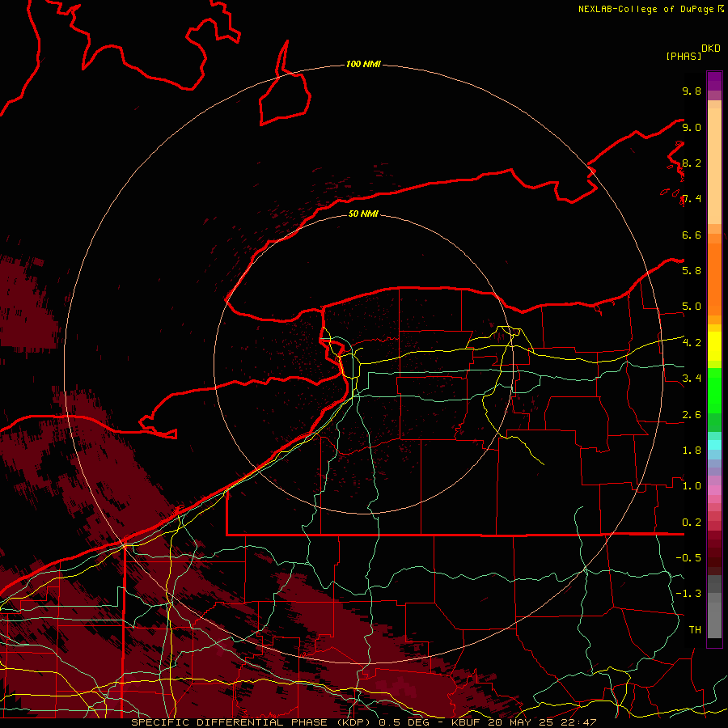Click the 0.2 scale value
Image resolution: width=728 pixels, height=728 pixels.
click(x=692, y=522)
